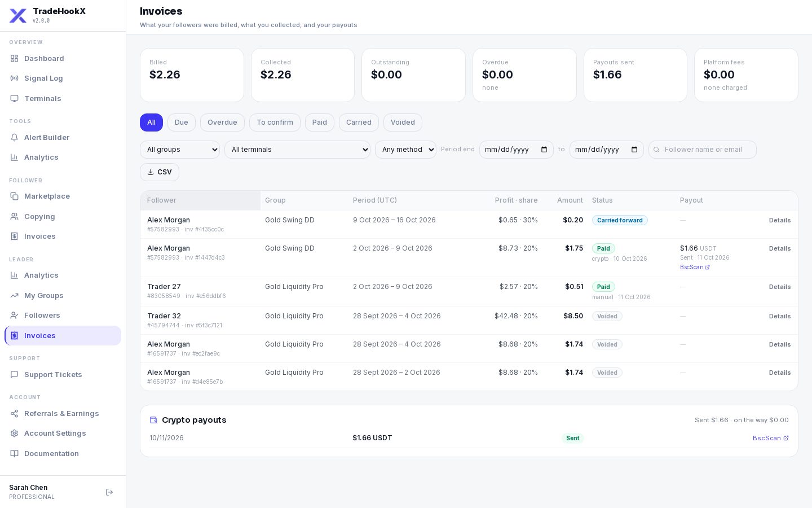Click the Period end start date field
Image resolution: width=812 pixels, height=508 pixels.
tap(517, 150)
